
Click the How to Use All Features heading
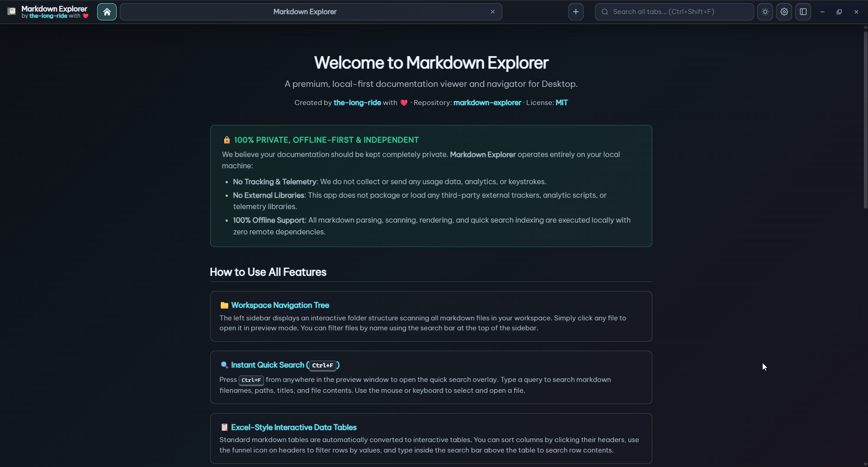click(x=268, y=272)
